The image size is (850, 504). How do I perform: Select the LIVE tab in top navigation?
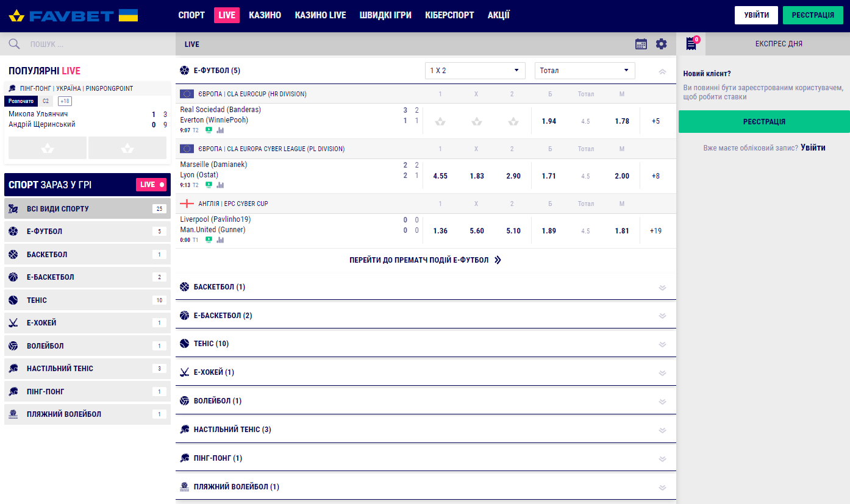click(227, 15)
